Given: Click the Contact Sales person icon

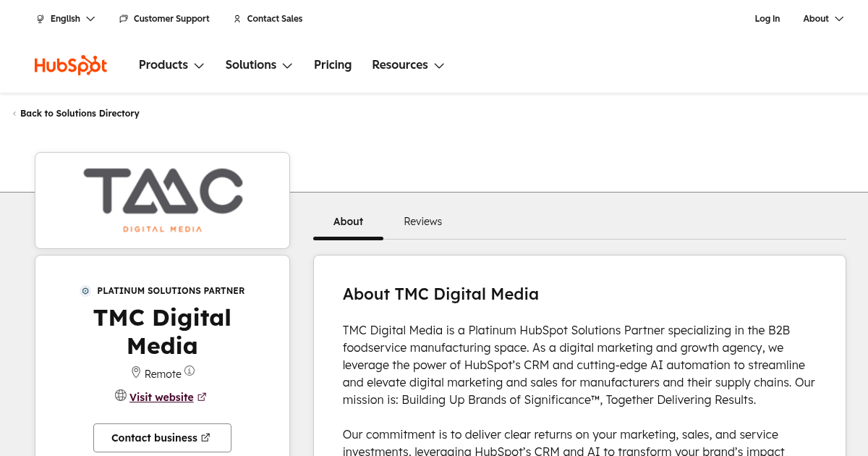Looking at the screenshot, I should click(237, 19).
